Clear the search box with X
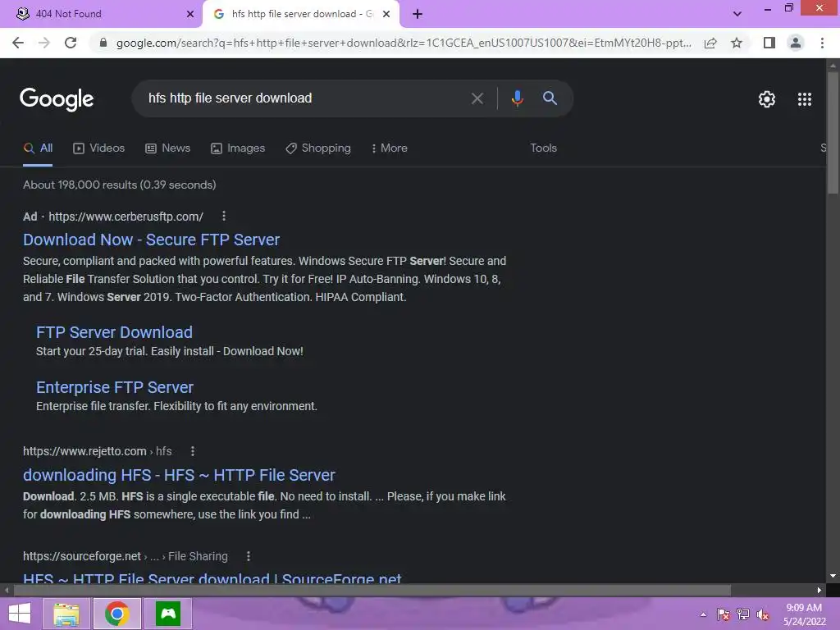The image size is (840, 630). pos(477,98)
